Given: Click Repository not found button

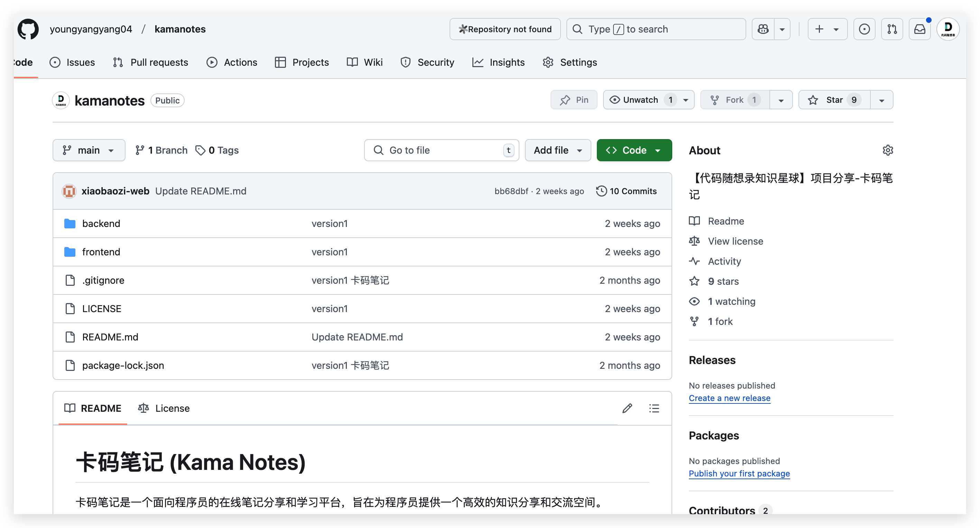Looking at the screenshot, I should pos(505,29).
